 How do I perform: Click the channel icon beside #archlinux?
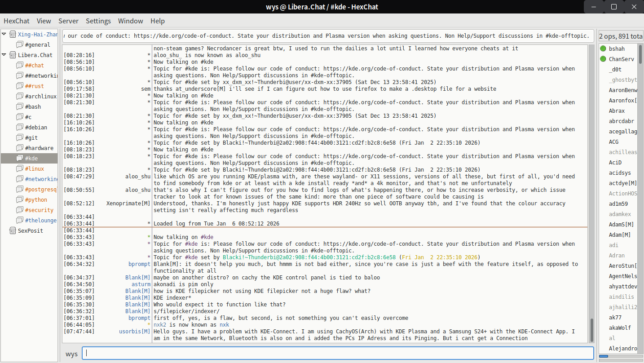20,96
